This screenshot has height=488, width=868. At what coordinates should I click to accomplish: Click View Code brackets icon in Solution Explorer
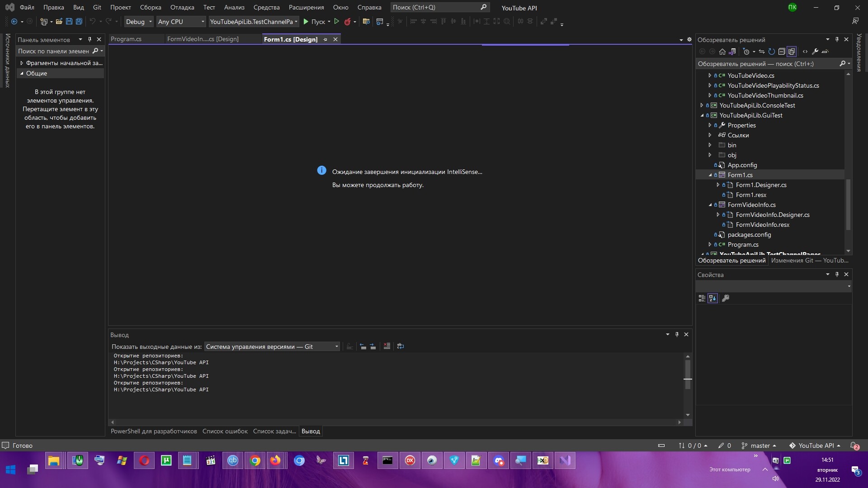(805, 52)
